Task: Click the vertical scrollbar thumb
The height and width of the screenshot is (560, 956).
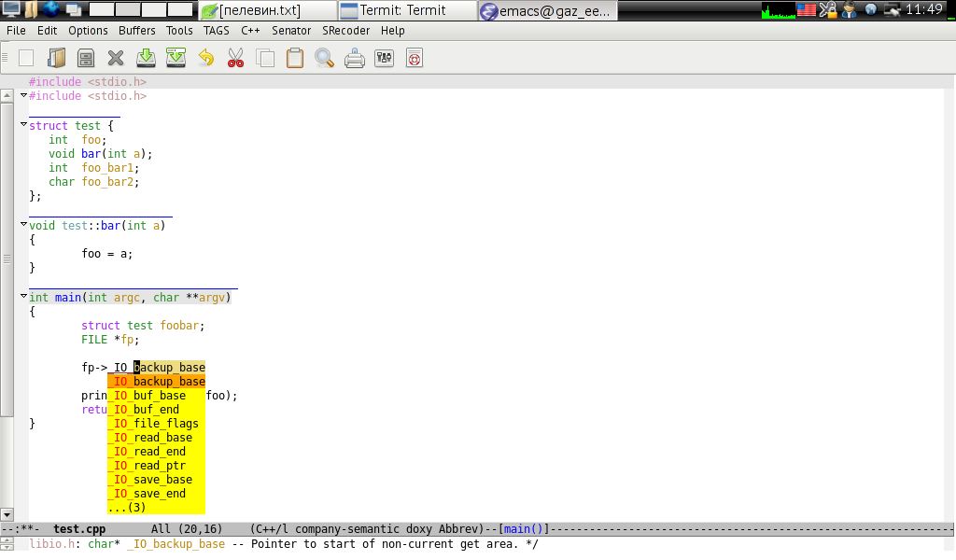Action: tap(7, 259)
